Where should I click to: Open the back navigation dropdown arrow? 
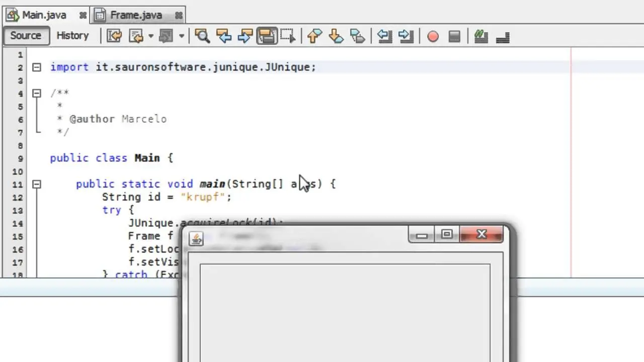click(x=150, y=36)
